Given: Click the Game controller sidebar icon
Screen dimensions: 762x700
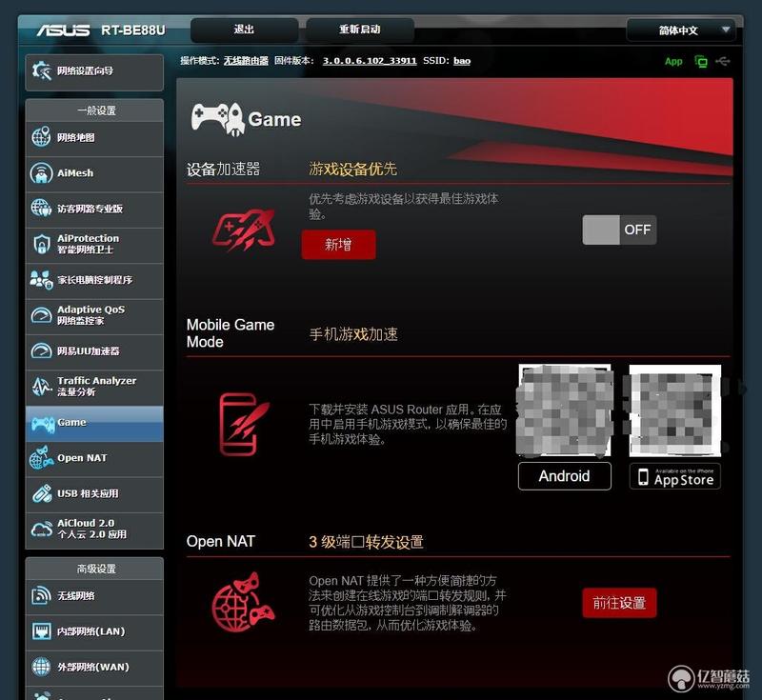Looking at the screenshot, I should pyautogui.click(x=43, y=423).
